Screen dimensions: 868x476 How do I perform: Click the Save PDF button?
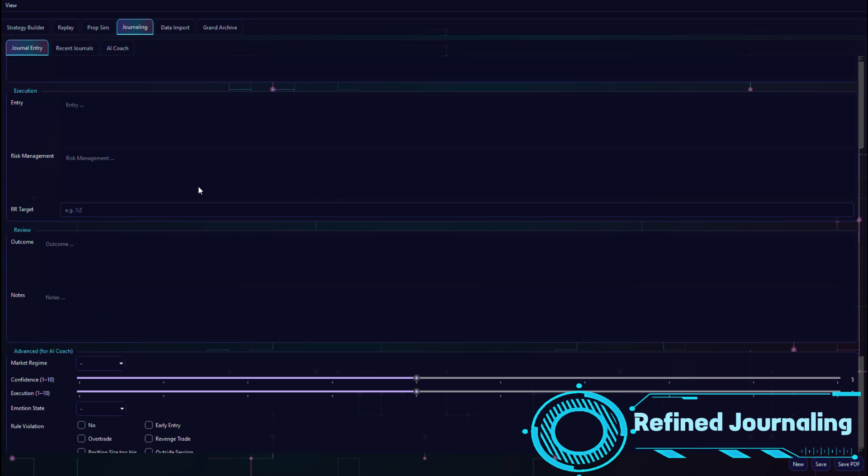(849, 464)
